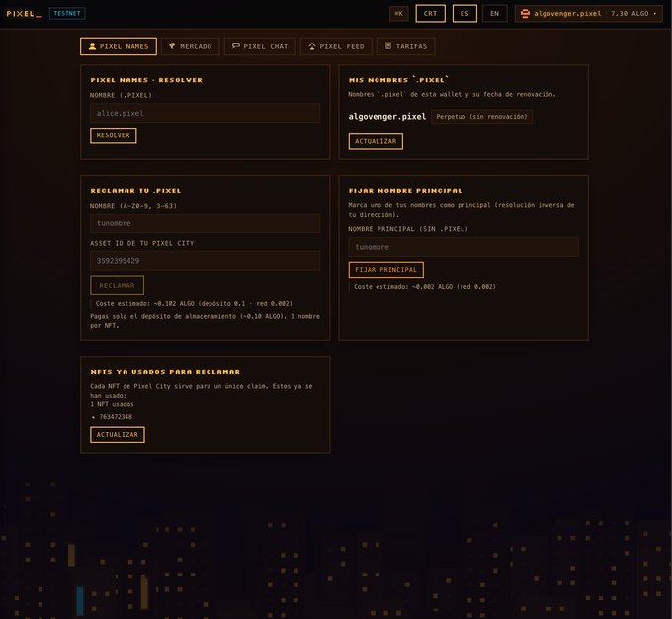Screen dimensions: 672x619
Task: Click the used NFT ID 763472348
Action: (x=116, y=417)
